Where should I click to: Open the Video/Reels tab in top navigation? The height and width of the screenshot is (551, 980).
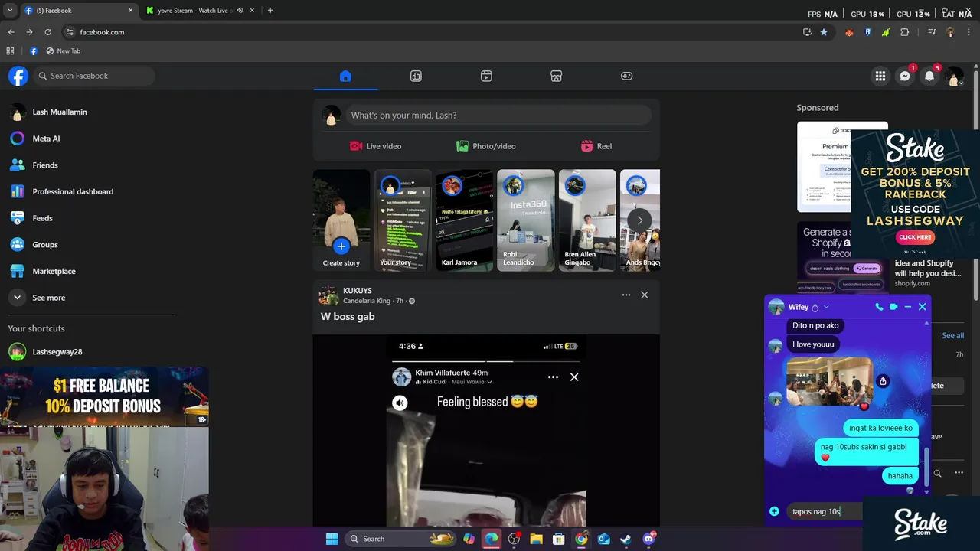[486, 76]
